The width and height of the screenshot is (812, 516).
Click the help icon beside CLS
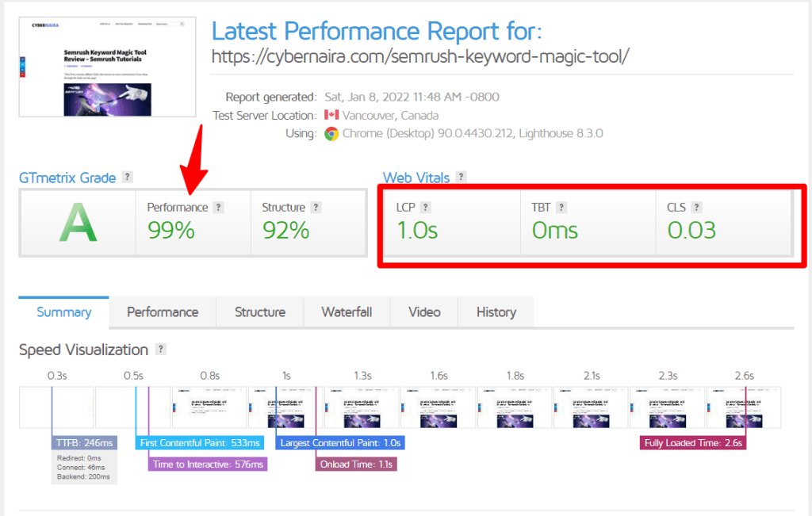(x=696, y=208)
